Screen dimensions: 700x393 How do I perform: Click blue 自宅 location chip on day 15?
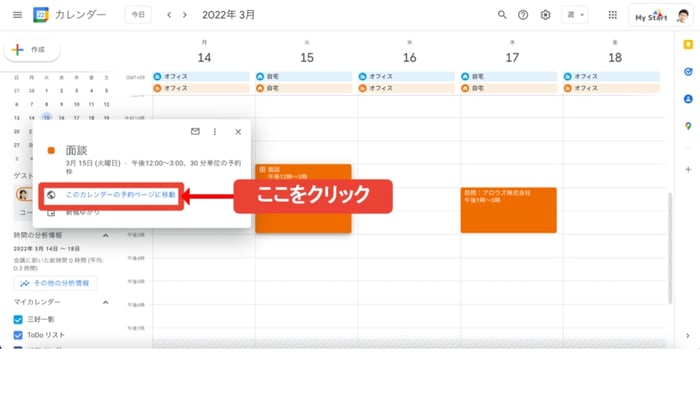click(x=304, y=76)
